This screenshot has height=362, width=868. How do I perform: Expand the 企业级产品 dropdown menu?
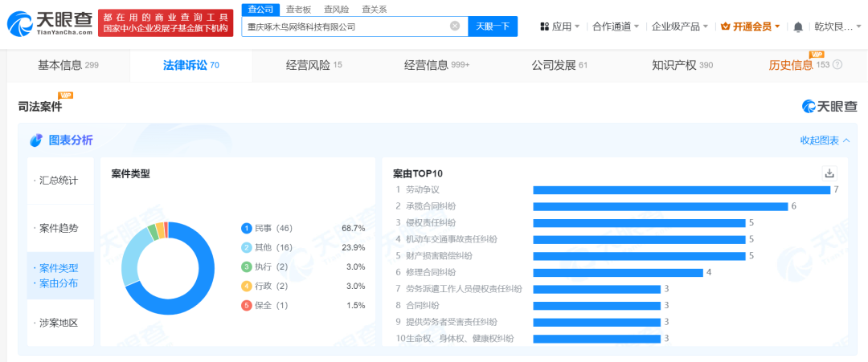click(x=680, y=26)
